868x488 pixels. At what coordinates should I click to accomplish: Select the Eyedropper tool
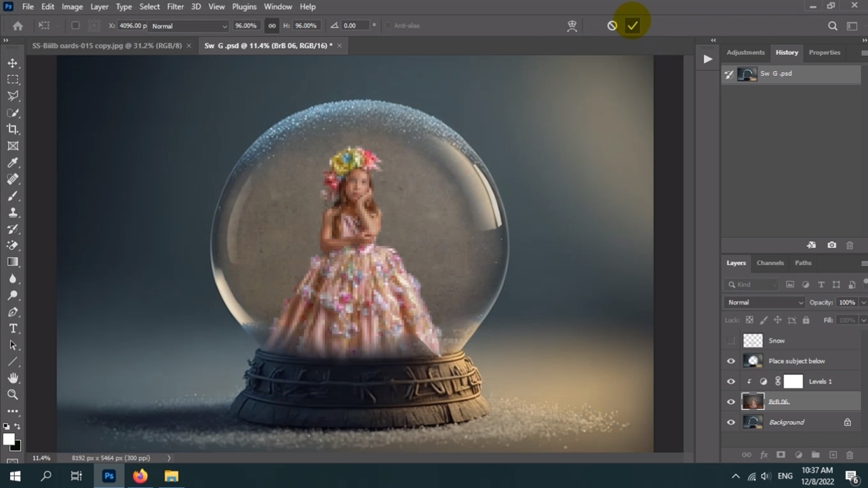point(13,163)
